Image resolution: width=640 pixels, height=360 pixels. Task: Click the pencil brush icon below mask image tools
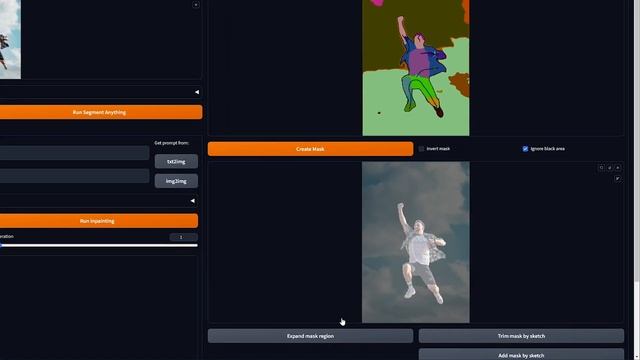click(618, 179)
